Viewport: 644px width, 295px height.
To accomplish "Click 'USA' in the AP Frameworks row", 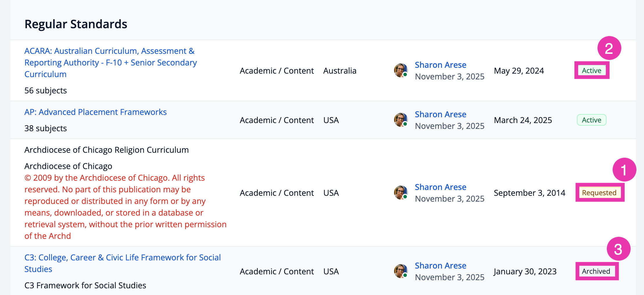I will (x=331, y=120).
